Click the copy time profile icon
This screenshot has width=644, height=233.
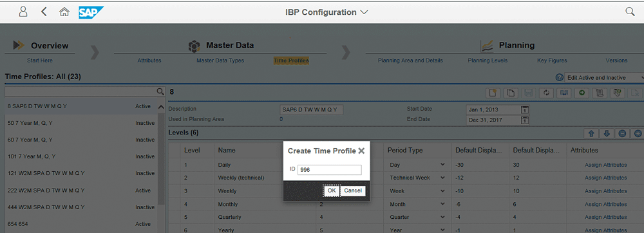coord(511,93)
